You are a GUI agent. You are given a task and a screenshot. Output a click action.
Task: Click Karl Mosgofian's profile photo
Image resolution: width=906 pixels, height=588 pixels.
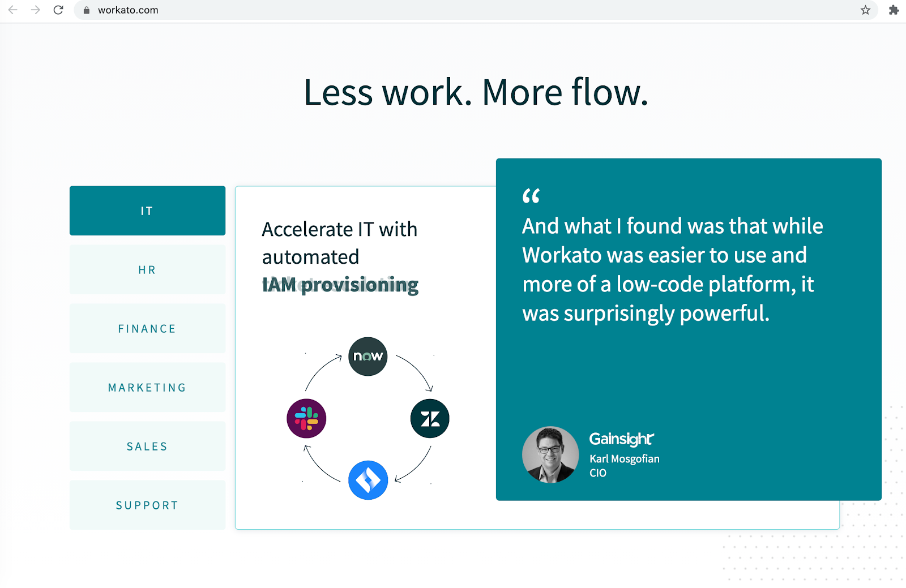550,454
